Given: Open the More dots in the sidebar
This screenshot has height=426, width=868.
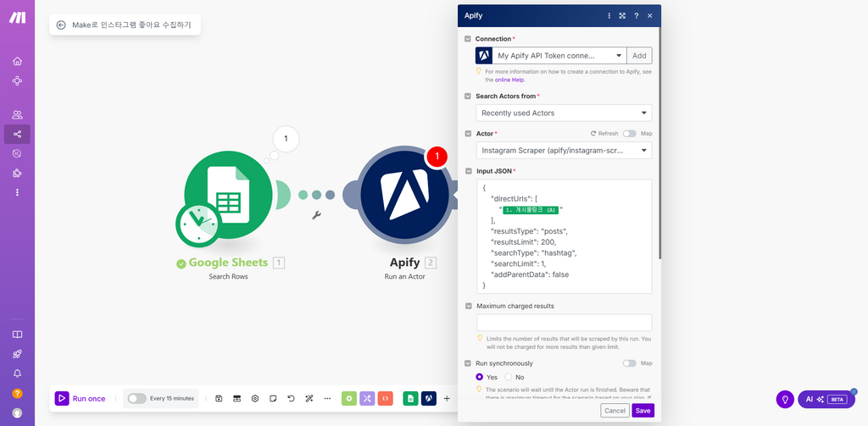Looking at the screenshot, I should point(17,192).
